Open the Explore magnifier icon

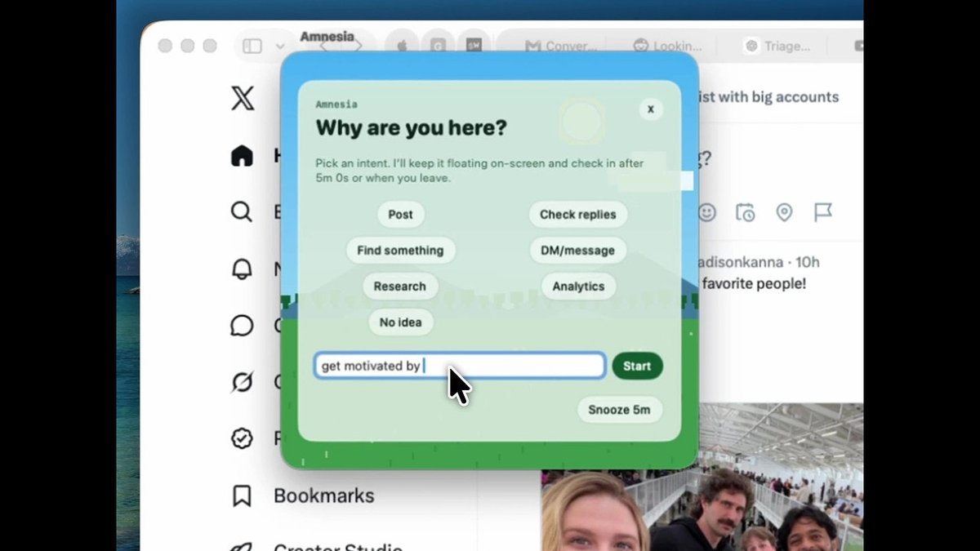pyautogui.click(x=242, y=212)
